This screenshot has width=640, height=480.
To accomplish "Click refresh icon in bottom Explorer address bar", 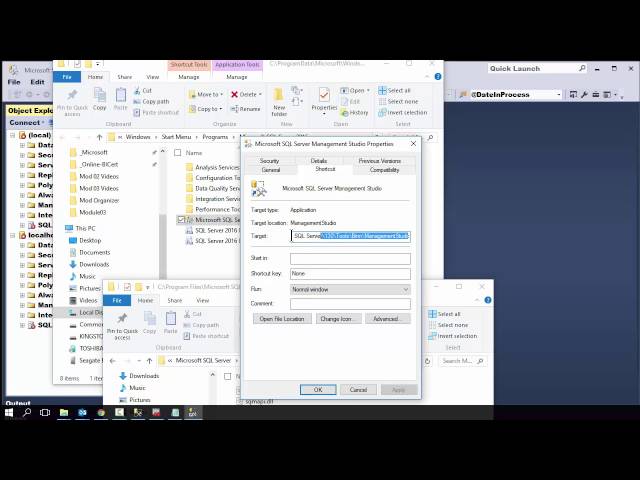I will (427, 361).
